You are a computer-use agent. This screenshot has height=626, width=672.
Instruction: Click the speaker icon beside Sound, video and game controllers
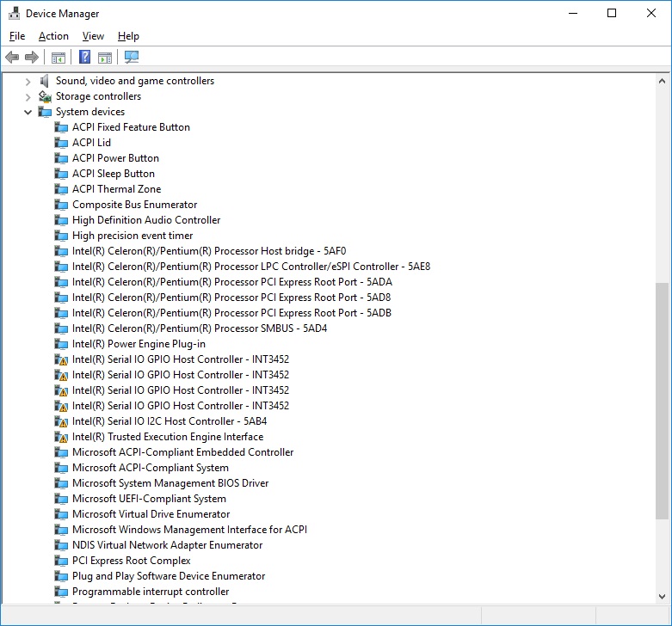pos(45,81)
